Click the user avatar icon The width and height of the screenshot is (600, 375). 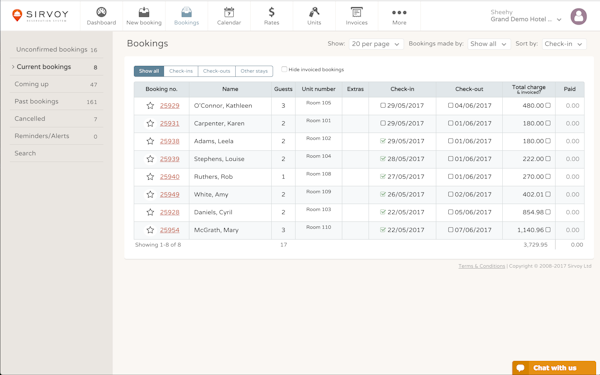pyautogui.click(x=578, y=16)
